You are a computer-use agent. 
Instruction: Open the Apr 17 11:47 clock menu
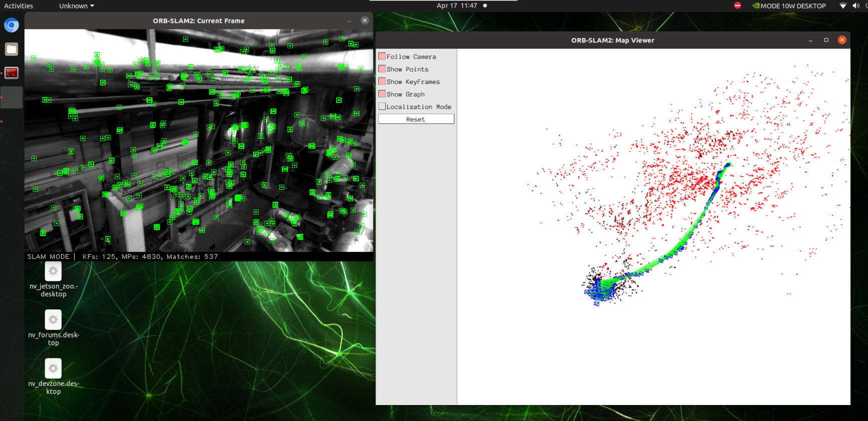(x=457, y=6)
